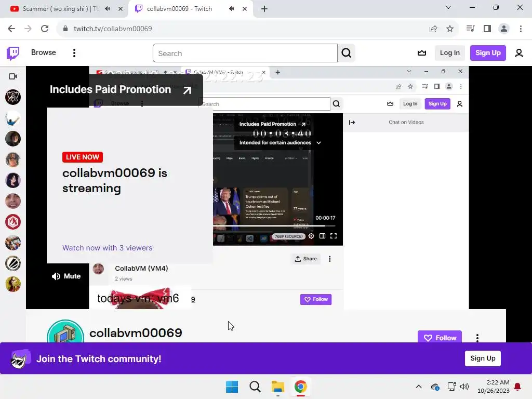Open channel options dots beside Follow
Screen dimensions: 532x399
[x=477, y=338]
